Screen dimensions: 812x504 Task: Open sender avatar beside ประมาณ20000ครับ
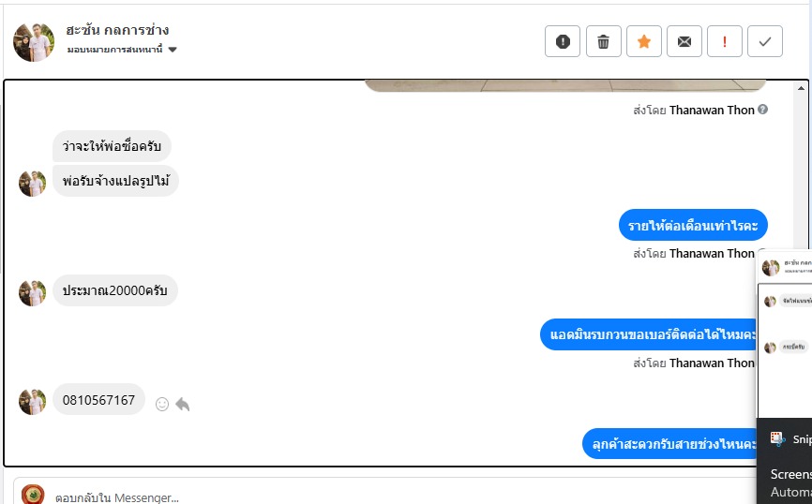(32, 293)
